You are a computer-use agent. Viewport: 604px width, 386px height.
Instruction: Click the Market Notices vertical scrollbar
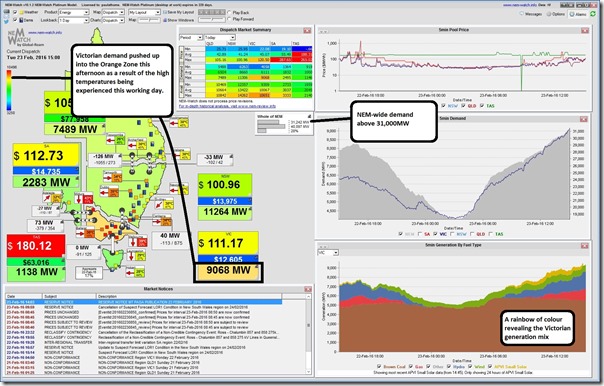(x=308, y=334)
